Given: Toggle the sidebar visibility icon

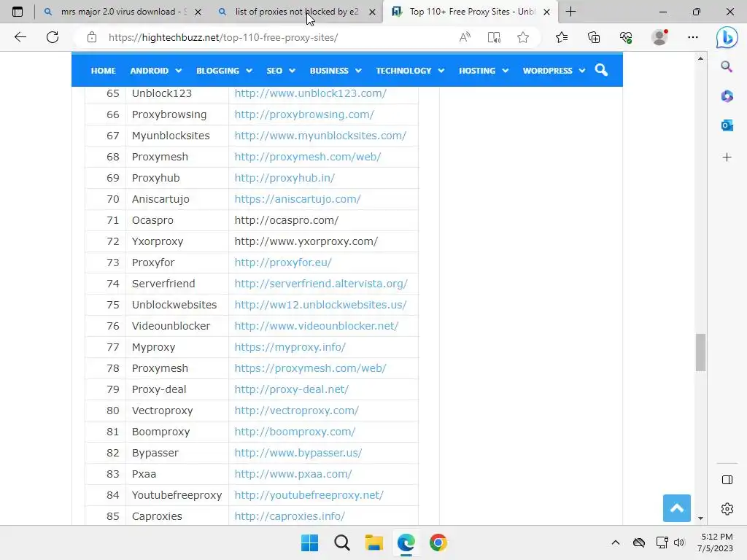Looking at the screenshot, I should click(x=727, y=480).
